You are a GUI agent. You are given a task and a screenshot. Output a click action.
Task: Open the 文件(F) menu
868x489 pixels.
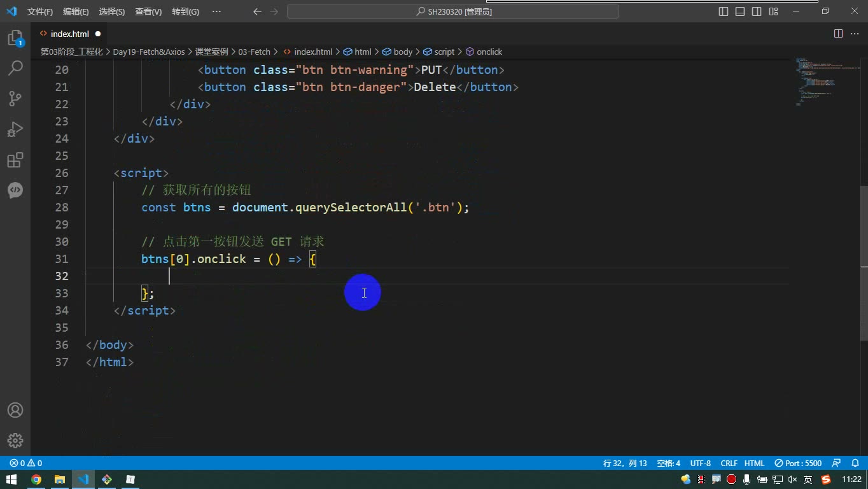click(40, 11)
